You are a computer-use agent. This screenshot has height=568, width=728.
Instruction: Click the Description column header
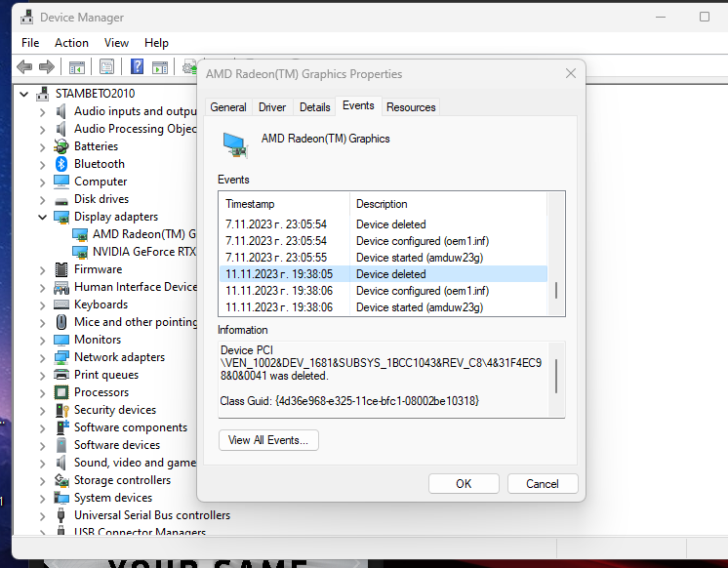pos(448,204)
